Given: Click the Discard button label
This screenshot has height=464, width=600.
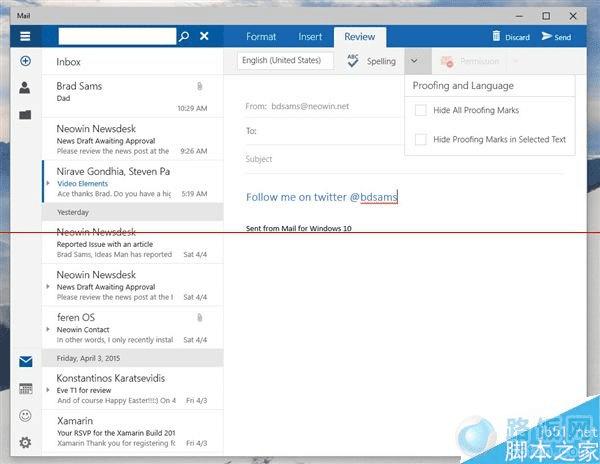Looking at the screenshot, I should 517,37.
